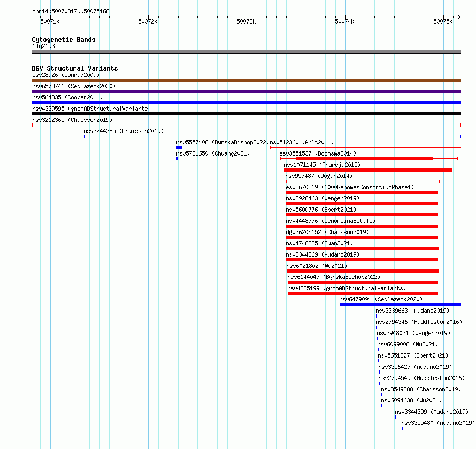The image size is (476, 449).
Task: Click the purple nsv6578746 variant bar
Action: click(246, 91)
